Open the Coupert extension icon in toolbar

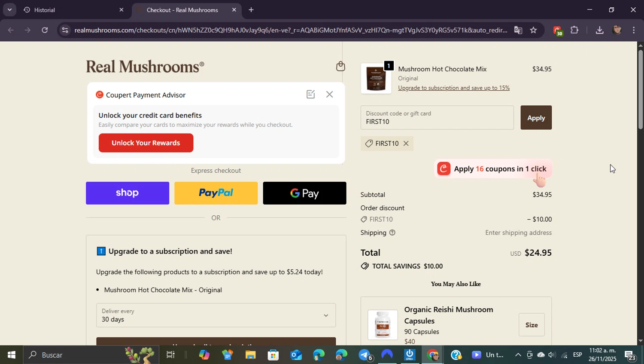tap(557, 31)
